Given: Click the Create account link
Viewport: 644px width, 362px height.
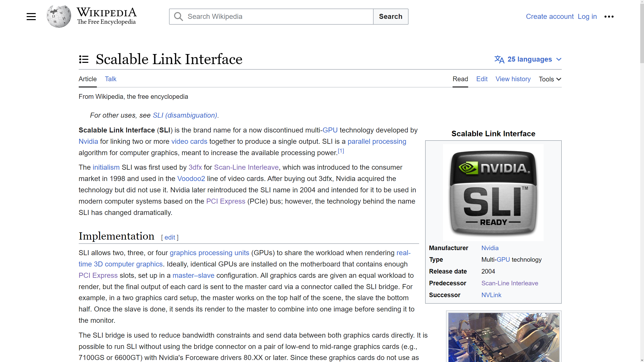Looking at the screenshot, I should click(x=550, y=17).
